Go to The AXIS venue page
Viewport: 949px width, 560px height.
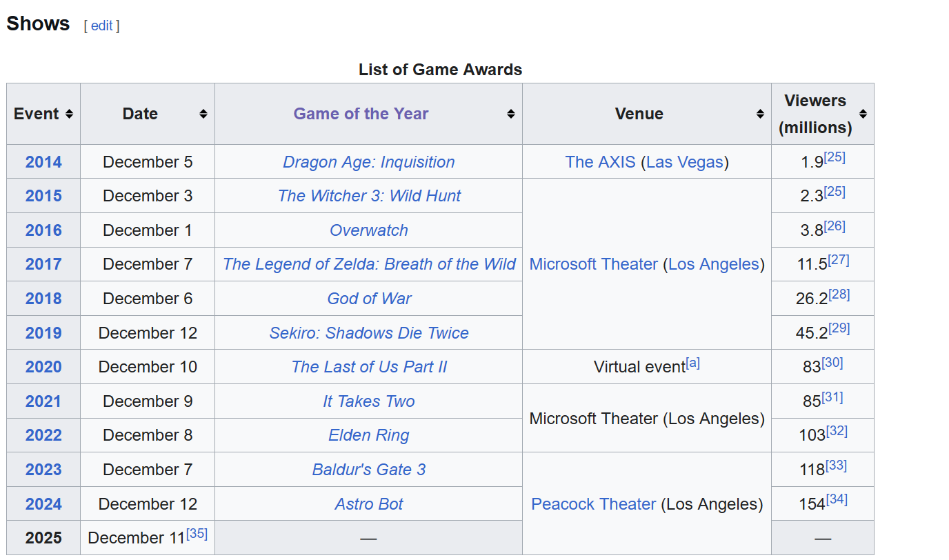600,162
